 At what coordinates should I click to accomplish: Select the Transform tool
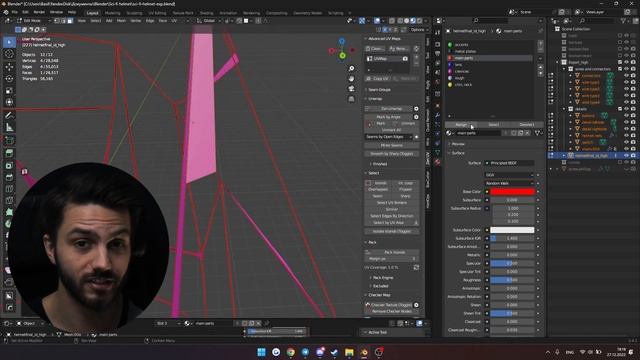click(9, 102)
